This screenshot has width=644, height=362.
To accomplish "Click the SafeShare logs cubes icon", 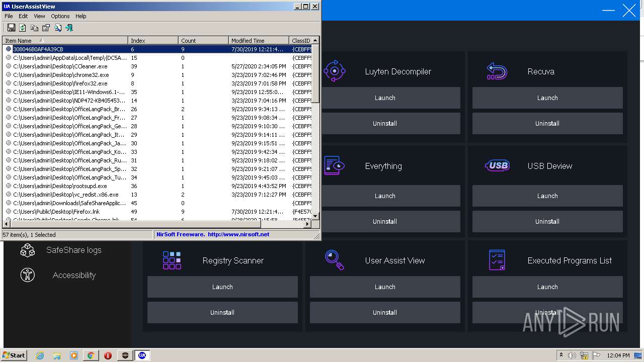I will 28,250.
